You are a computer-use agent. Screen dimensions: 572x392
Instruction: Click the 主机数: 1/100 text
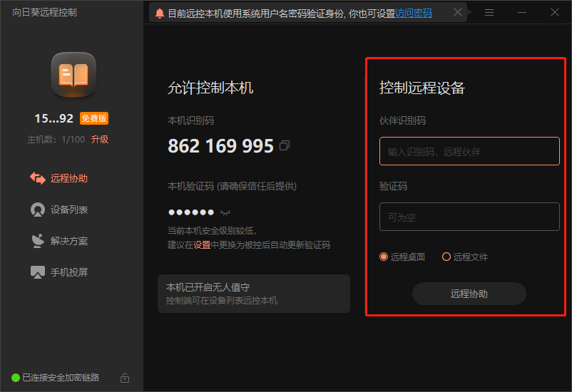click(x=56, y=139)
